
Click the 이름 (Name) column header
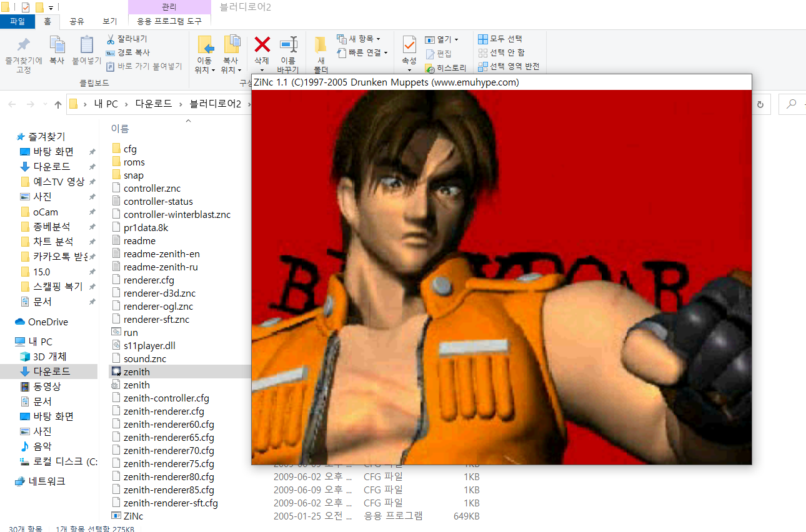click(x=120, y=129)
